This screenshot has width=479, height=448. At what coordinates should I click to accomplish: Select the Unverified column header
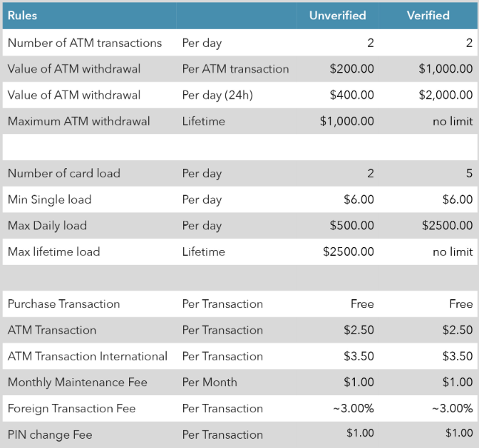338,16
